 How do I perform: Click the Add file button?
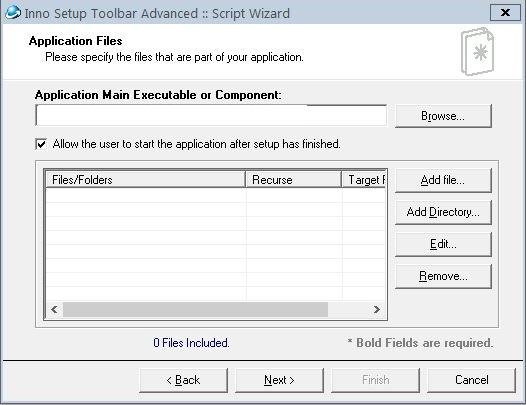443,181
